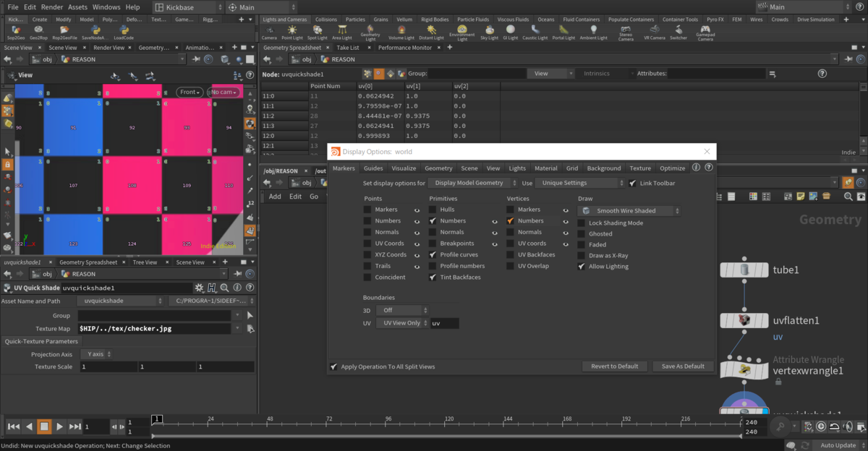
Task: Click the uv boundary attribute field
Action: 445,323
